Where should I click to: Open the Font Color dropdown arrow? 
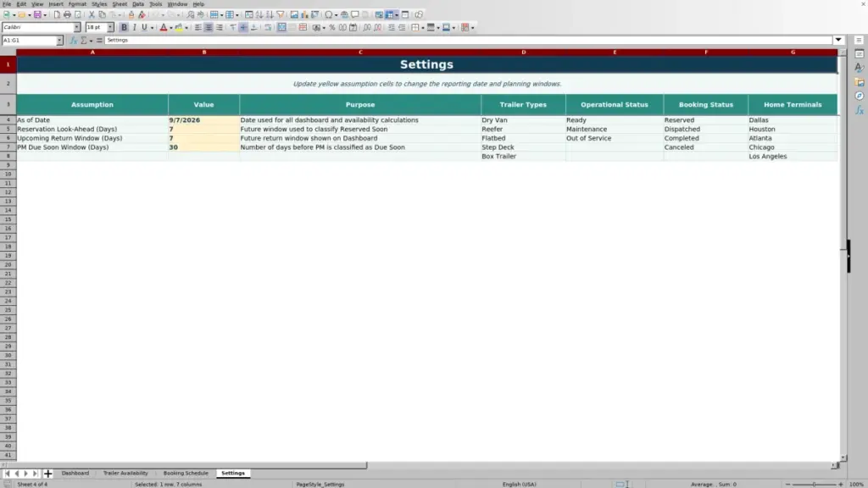(171, 28)
